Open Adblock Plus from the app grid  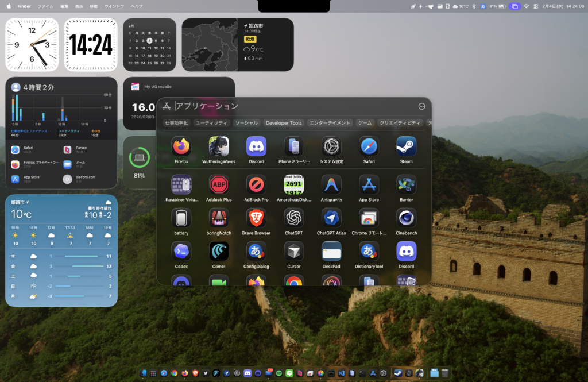click(x=219, y=185)
